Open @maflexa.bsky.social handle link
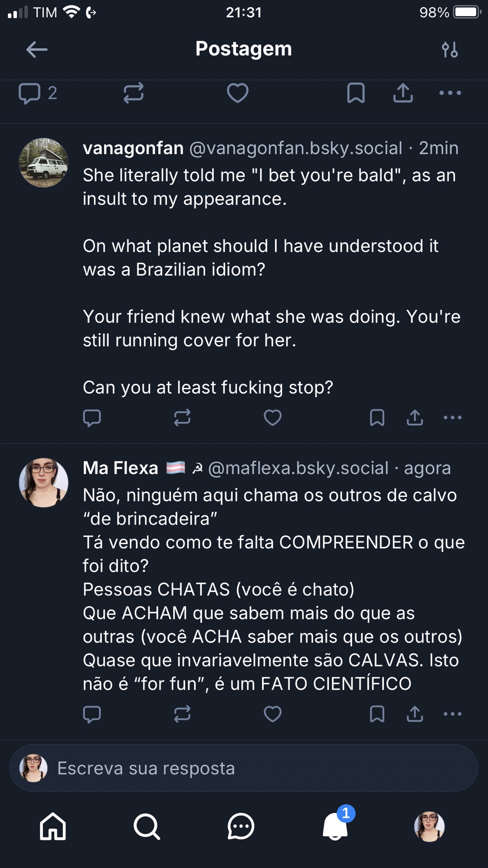 [x=298, y=468]
